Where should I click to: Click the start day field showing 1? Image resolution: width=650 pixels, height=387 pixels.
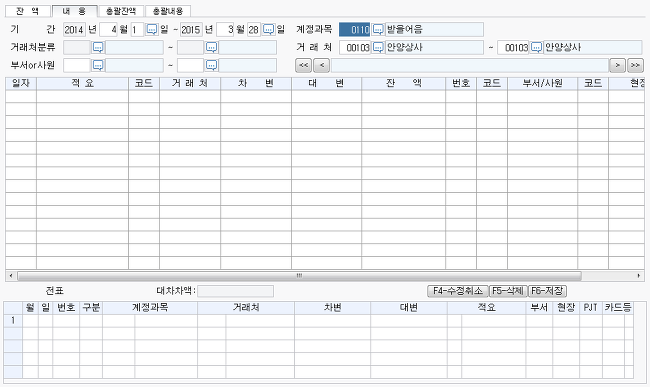coord(137,30)
